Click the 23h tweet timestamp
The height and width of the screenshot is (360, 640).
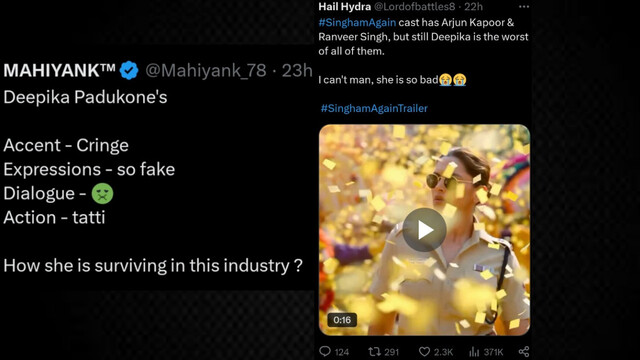click(x=297, y=70)
